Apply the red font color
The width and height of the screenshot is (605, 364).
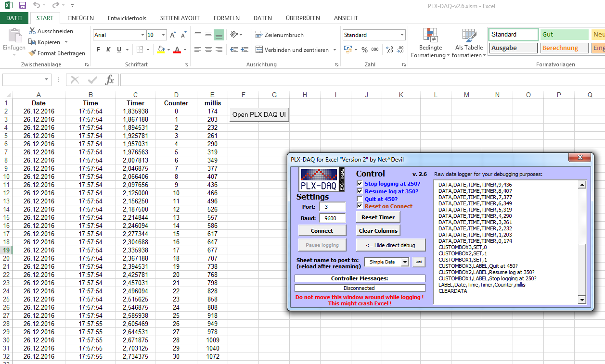pos(177,50)
